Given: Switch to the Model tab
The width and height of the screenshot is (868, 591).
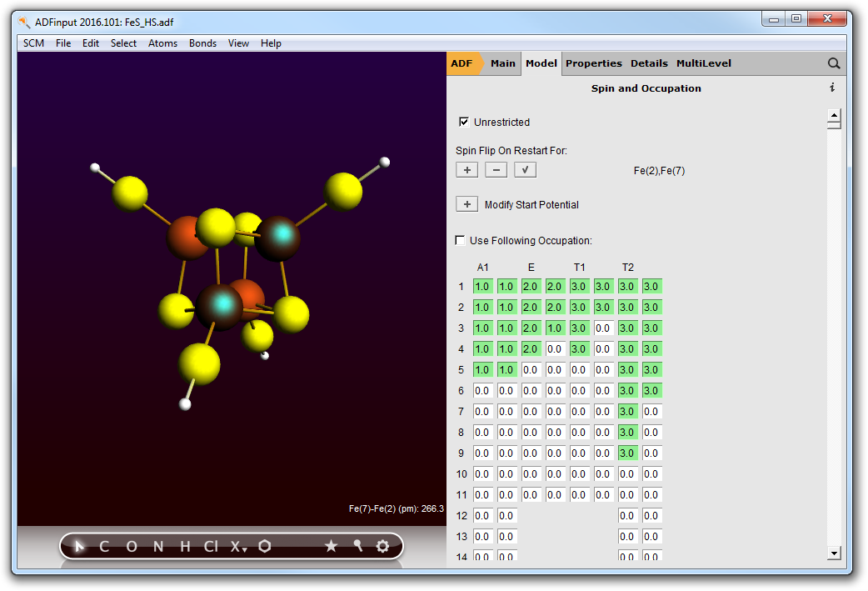Looking at the screenshot, I should (541, 63).
